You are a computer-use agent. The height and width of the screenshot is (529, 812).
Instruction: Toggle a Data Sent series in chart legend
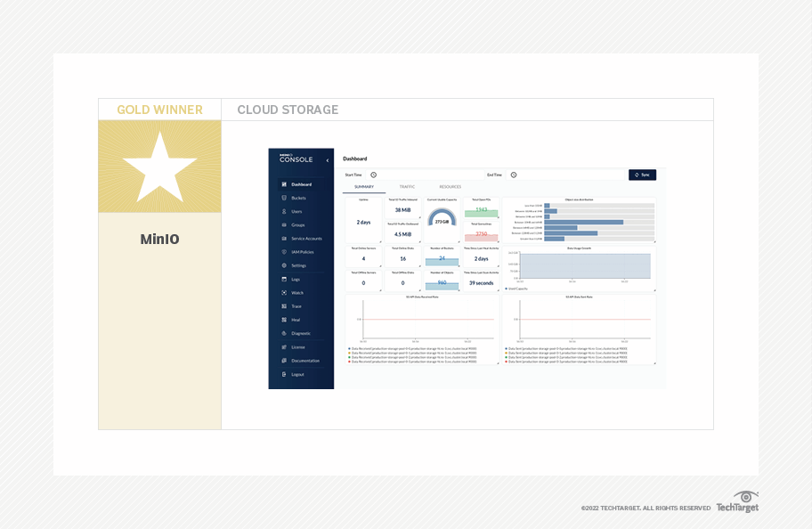click(534, 349)
